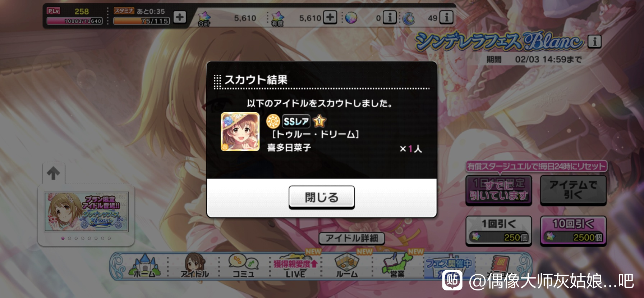Go to ホーム castle icon

[x=144, y=266]
